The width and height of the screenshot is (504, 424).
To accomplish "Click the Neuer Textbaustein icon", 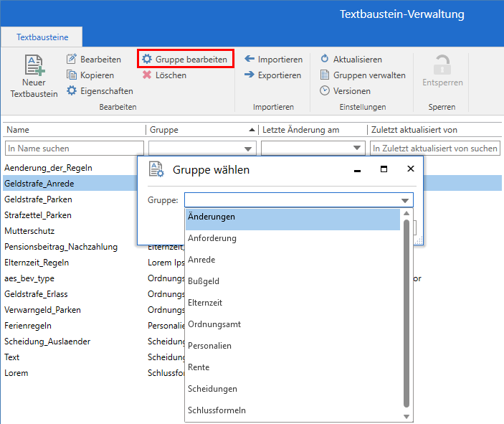I will pyautogui.click(x=34, y=65).
